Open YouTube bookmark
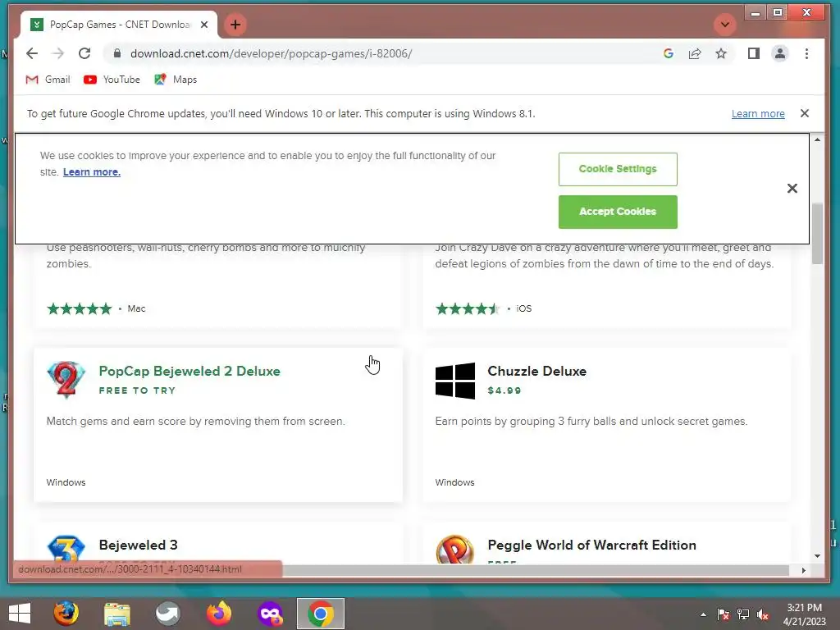Image resolution: width=840 pixels, height=630 pixels. coord(112,80)
